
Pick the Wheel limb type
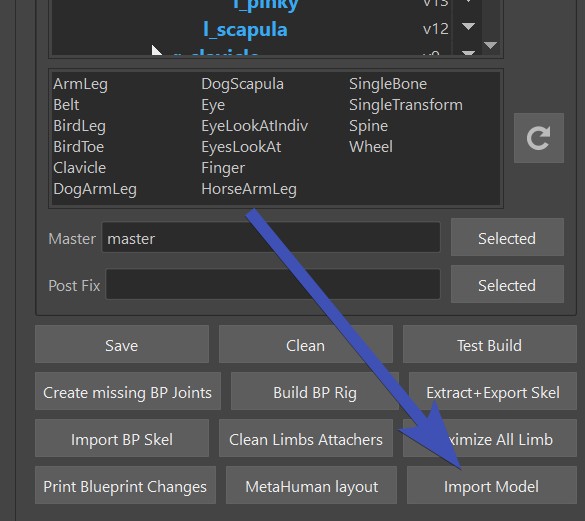coord(371,147)
